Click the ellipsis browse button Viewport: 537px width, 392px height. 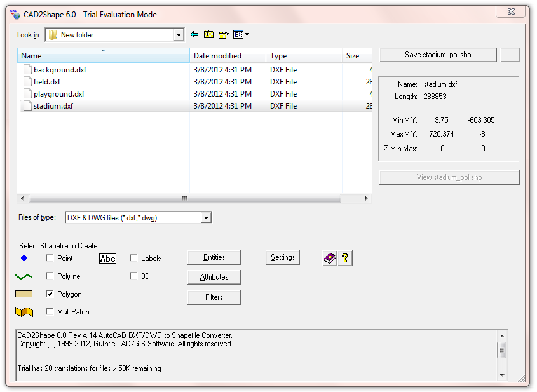click(x=510, y=55)
